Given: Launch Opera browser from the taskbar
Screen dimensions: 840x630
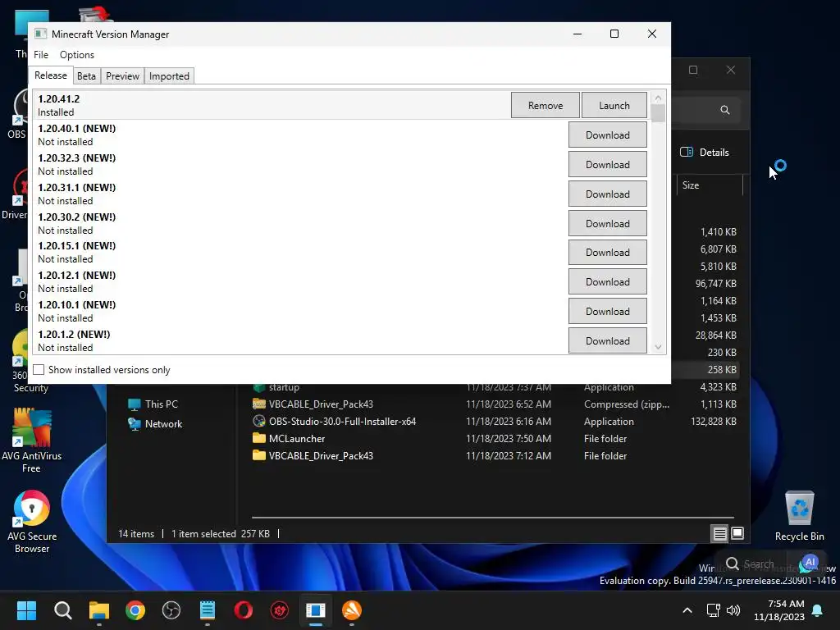Looking at the screenshot, I should [x=243, y=610].
